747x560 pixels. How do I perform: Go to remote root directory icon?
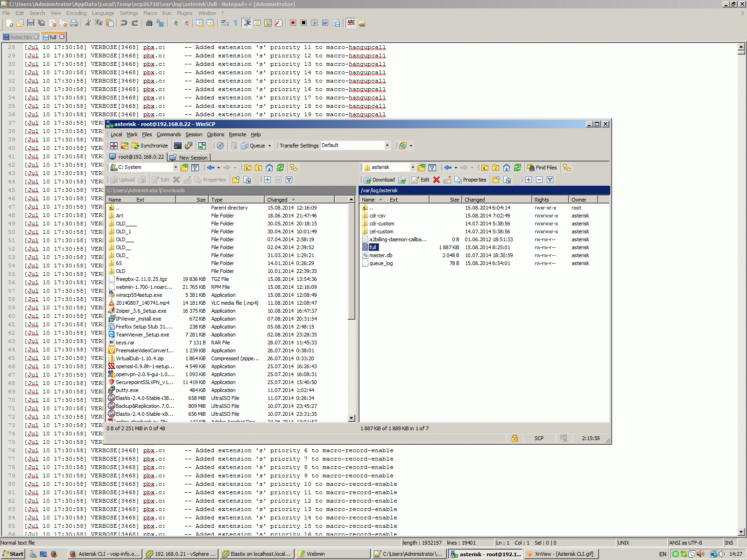tap(495, 168)
